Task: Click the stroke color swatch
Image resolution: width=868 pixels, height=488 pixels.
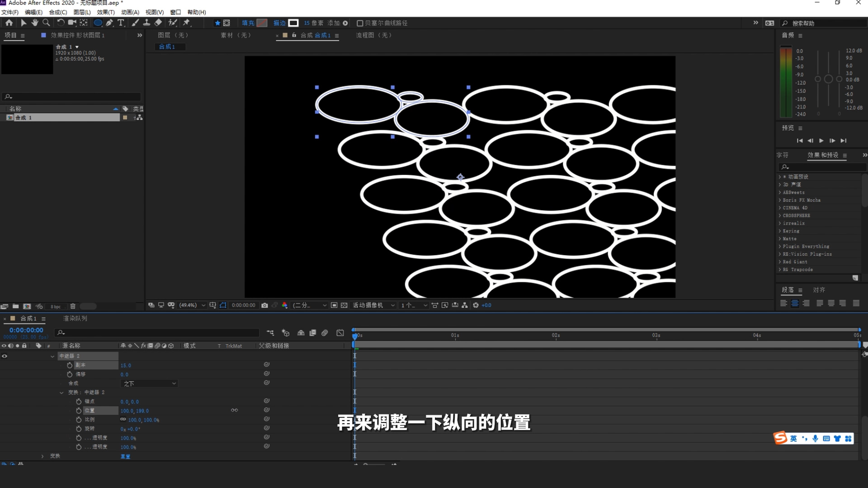Action: 293,23
